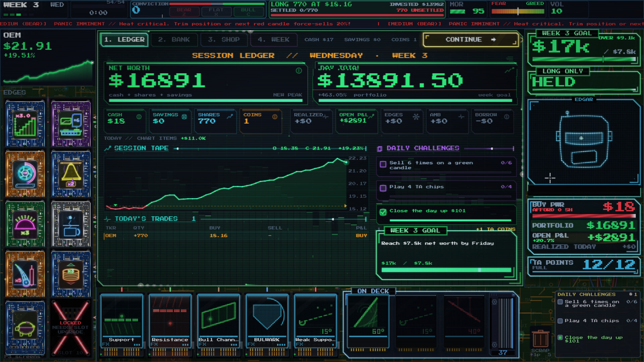Viewport: 644px width, 362px height.
Task: Select the FLAT conviction button
Action: (x=216, y=11)
